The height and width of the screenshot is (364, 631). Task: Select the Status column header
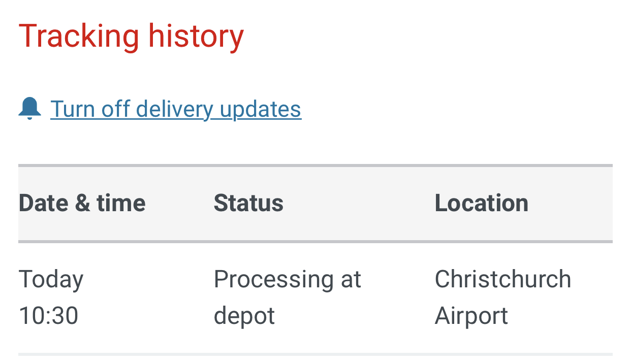point(248,203)
